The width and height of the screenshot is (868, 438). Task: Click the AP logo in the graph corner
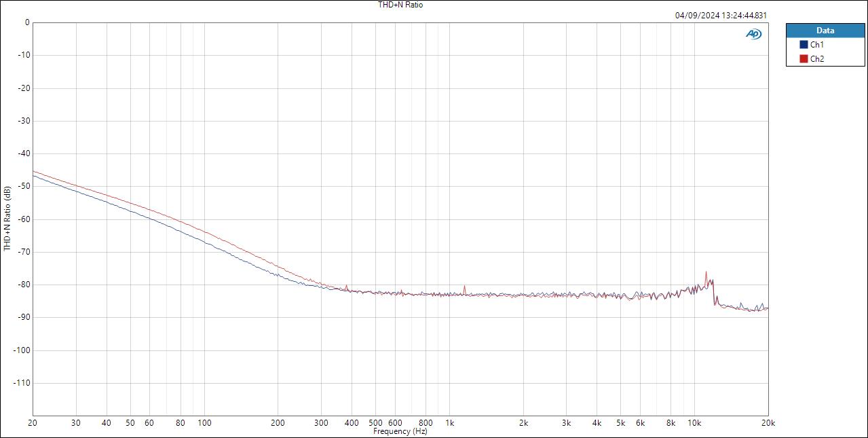tap(753, 33)
